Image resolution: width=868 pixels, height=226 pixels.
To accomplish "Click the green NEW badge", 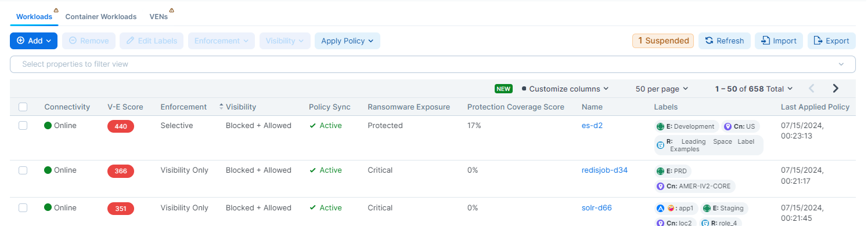I will pyautogui.click(x=503, y=89).
